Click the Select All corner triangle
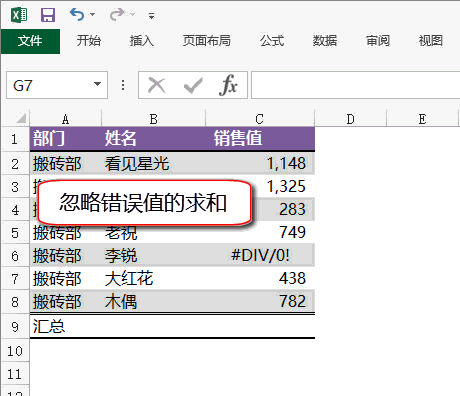Image resolution: width=460 pixels, height=396 pixels. tap(21, 118)
